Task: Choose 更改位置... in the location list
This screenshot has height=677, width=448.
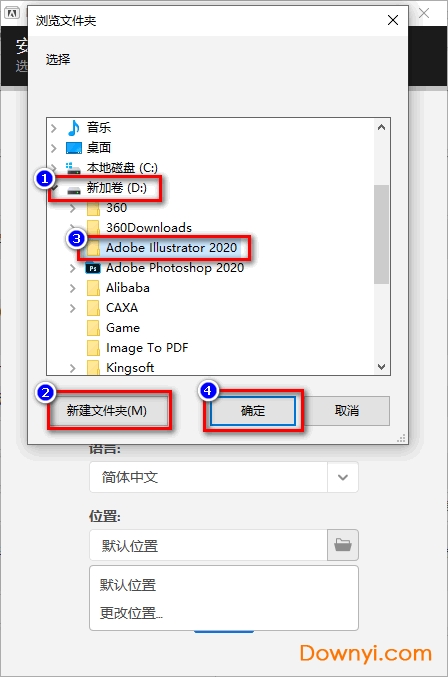Action: tap(131, 613)
